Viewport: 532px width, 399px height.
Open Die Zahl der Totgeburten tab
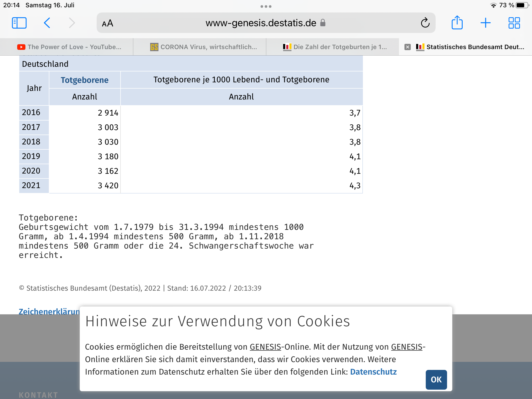tap(335, 47)
